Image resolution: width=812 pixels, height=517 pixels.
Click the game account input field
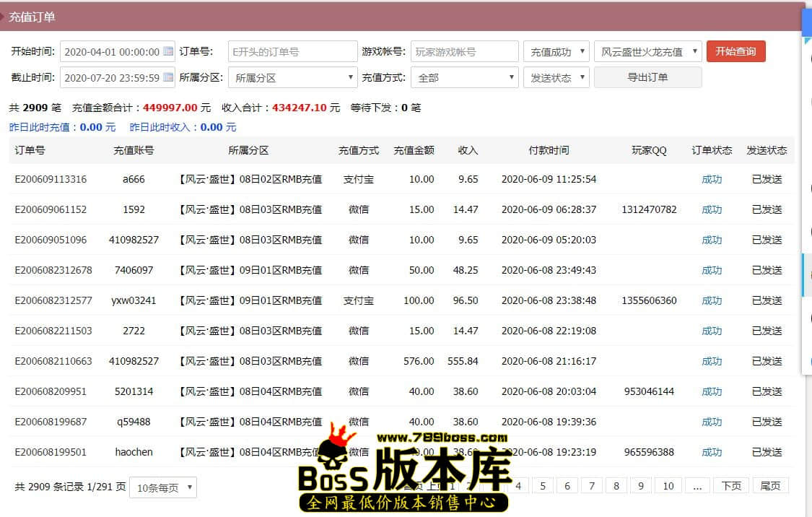coord(464,52)
